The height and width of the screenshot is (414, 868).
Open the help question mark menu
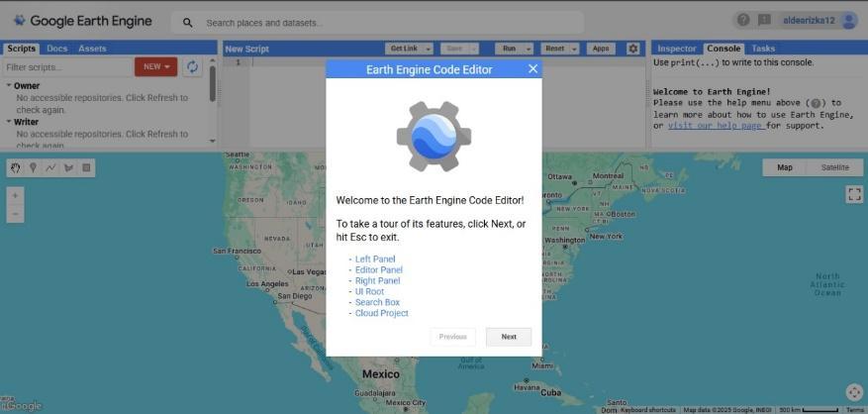(743, 20)
